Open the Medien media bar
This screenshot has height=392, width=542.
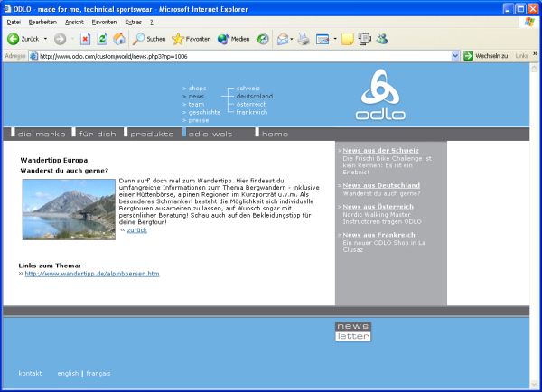click(x=233, y=39)
